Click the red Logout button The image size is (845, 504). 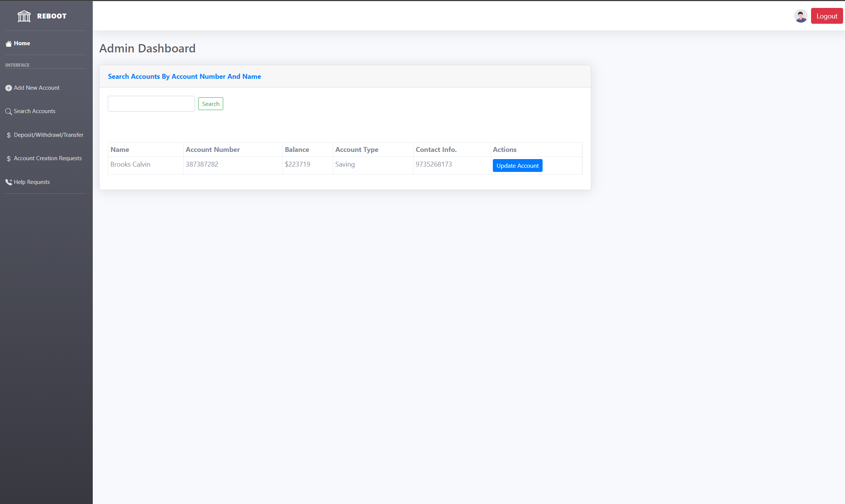827,16
